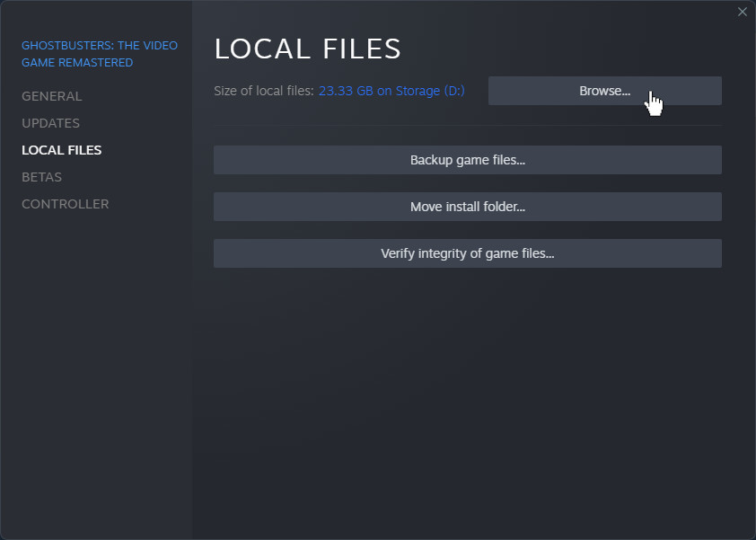View beta participation options in the sidebar
The height and width of the screenshot is (540, 756).
(x=41, y=177)
